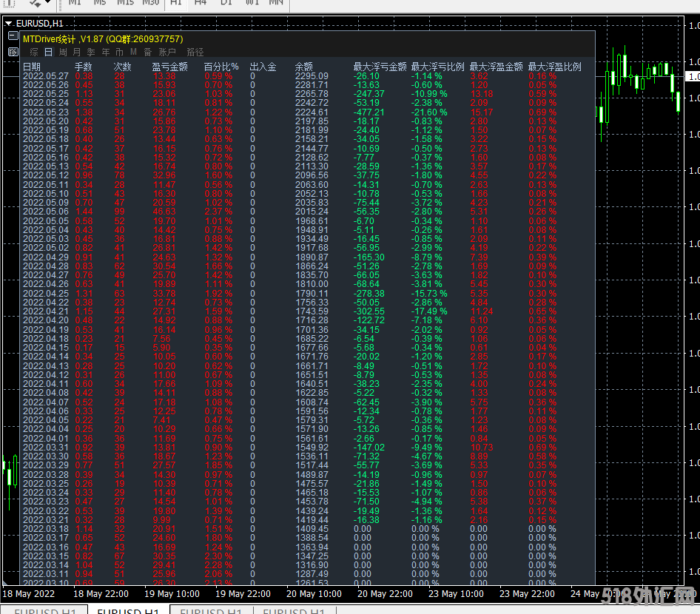Open the 币 currency statistics tab
This screenshot has height=614, width=700.
tap(119, 53)
